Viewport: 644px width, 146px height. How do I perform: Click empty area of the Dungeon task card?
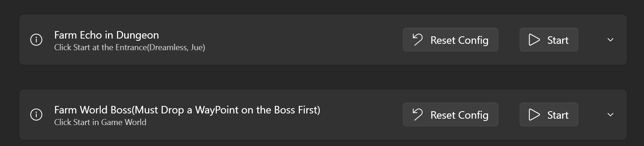[x=299, y=40]
